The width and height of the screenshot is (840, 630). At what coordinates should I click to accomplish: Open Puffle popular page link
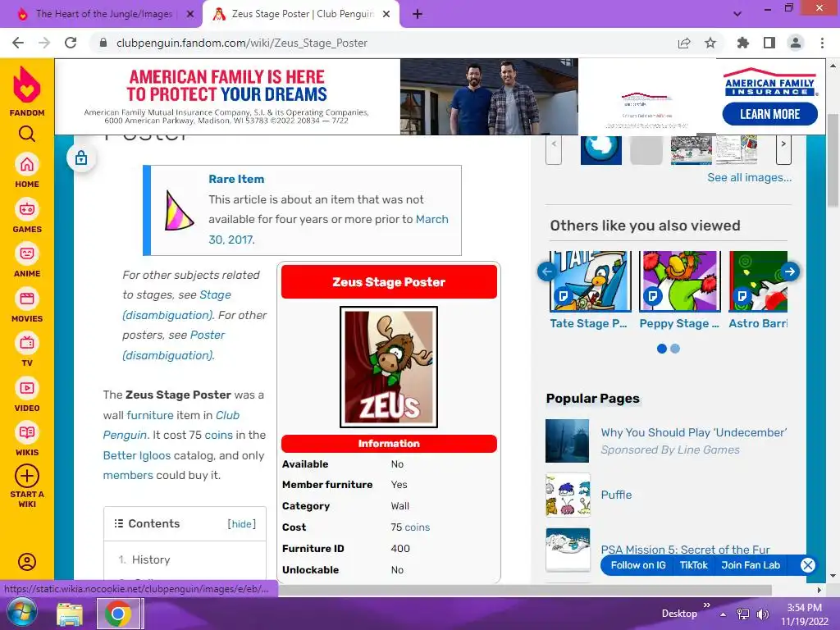pyautogui.click(x=616, y=495)
